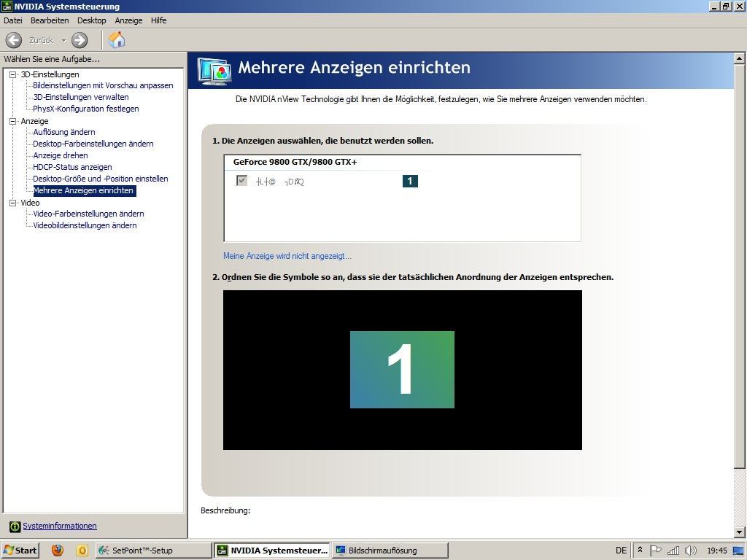The image size is (747, 560).
Task: Click NVIDIA Systemsteuerung taskbar button
Action: tap(271, 550)
